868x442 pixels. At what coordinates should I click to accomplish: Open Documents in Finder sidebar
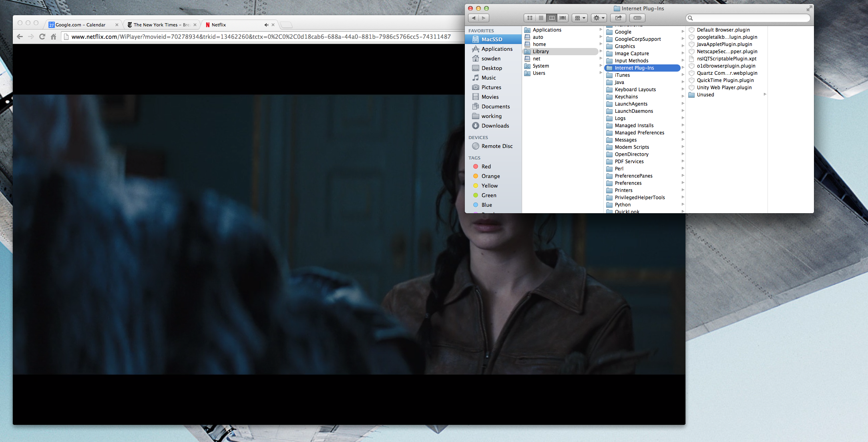[x=493, y=106]
